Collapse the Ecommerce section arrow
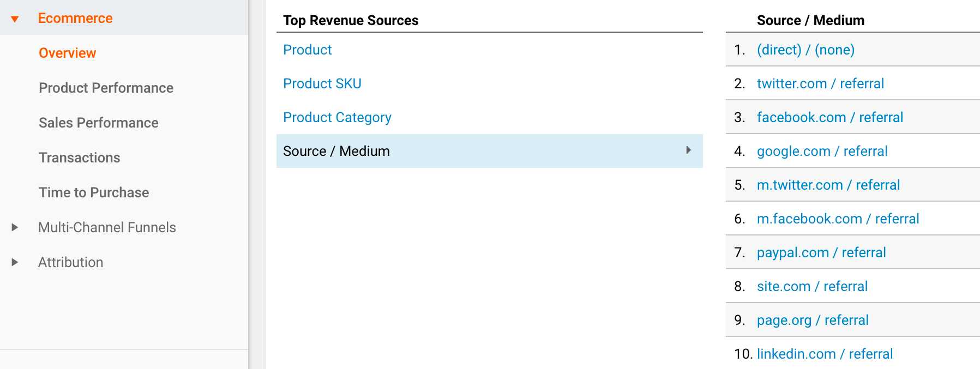 [15, 19]
